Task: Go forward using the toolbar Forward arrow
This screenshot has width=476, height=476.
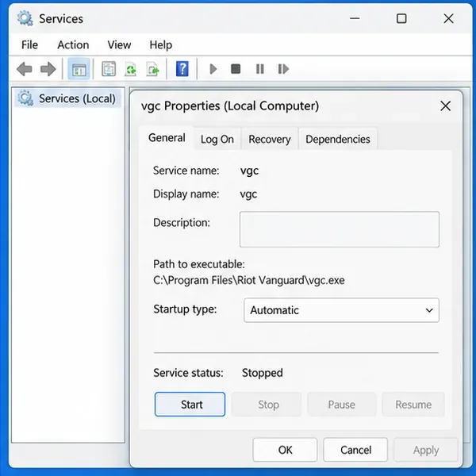Action: pyautogui.click(x=48, y=69)
